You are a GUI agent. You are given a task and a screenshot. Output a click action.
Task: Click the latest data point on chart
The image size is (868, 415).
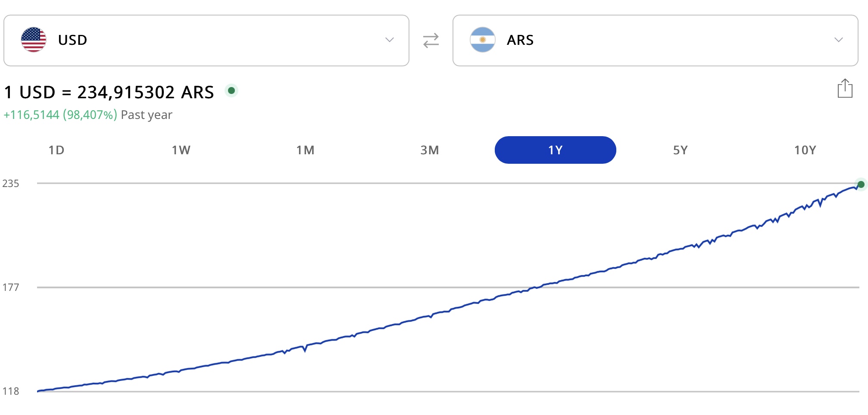pyautogui.click(x=861, y=184)
